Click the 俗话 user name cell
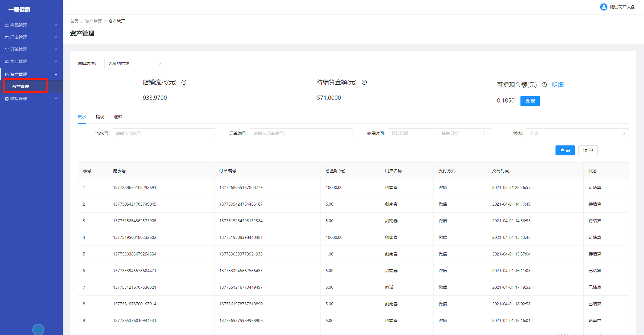 pos(389,287)
